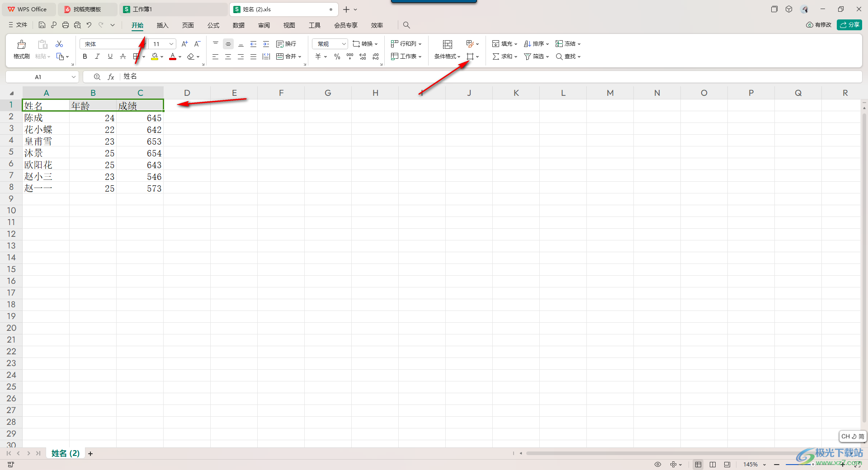The image size is (868, 470).
Task: Click the Cut scissors icon
Action: click(x=59, y=44)
